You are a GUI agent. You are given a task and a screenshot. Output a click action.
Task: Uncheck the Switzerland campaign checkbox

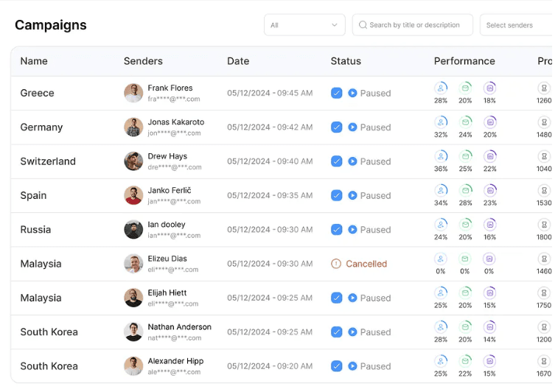tap(336, 161)
